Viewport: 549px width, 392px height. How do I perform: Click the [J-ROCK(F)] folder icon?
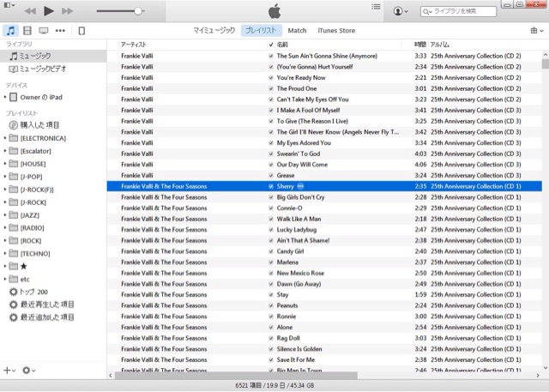[14, 190]
